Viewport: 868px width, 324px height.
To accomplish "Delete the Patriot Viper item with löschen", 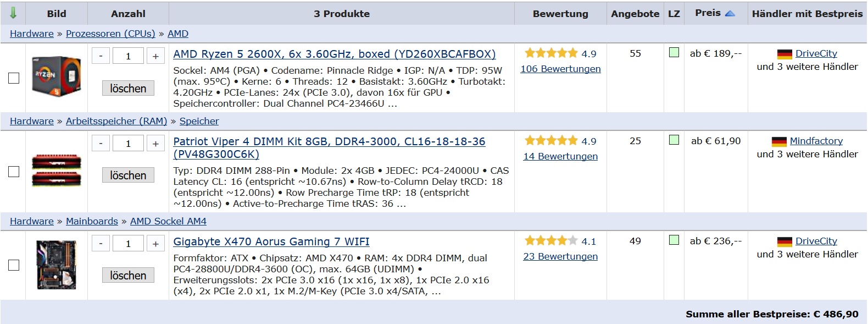I will pos(128,175).
